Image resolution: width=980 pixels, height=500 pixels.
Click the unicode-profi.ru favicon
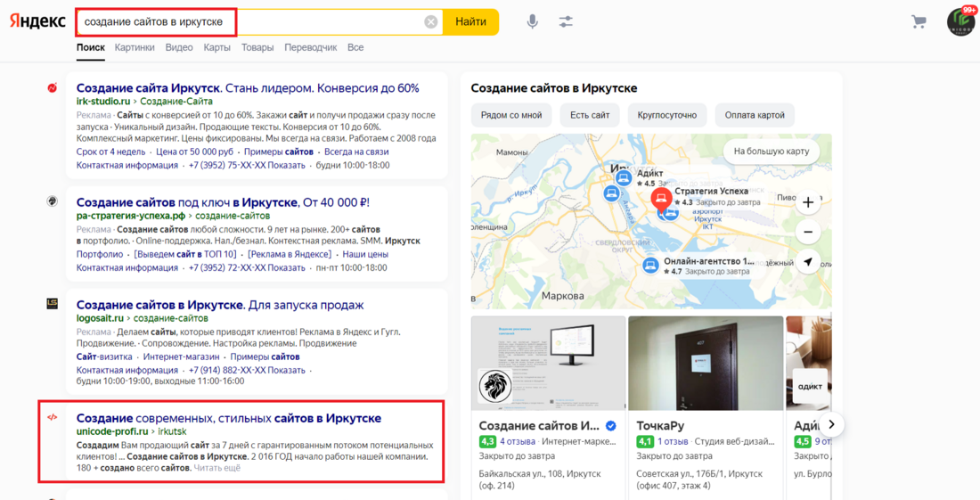(x=53, y=417)
